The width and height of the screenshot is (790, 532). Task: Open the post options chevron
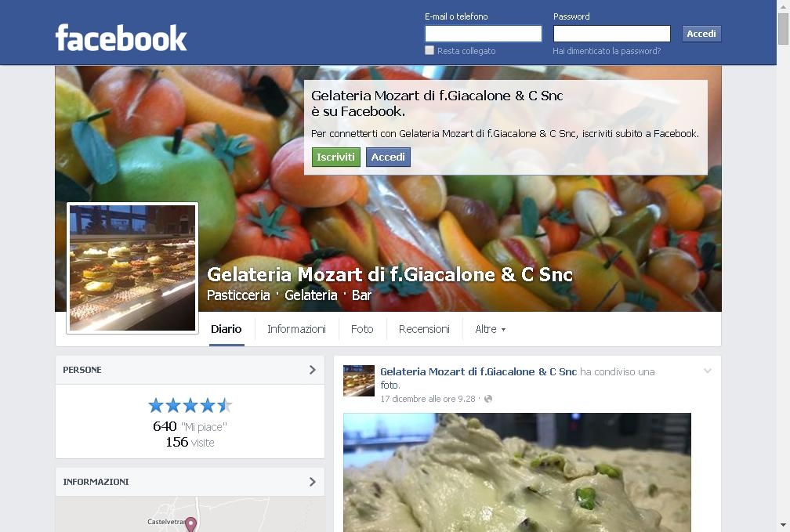click(x=708, y=371)
